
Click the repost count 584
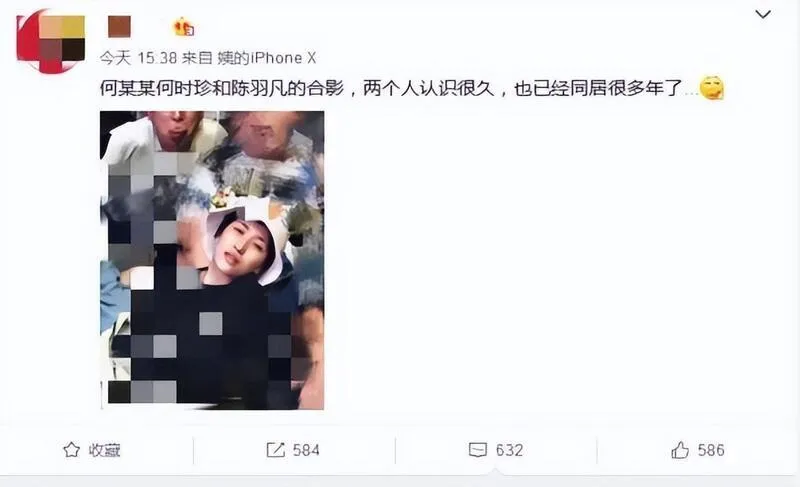click(306, 450)
